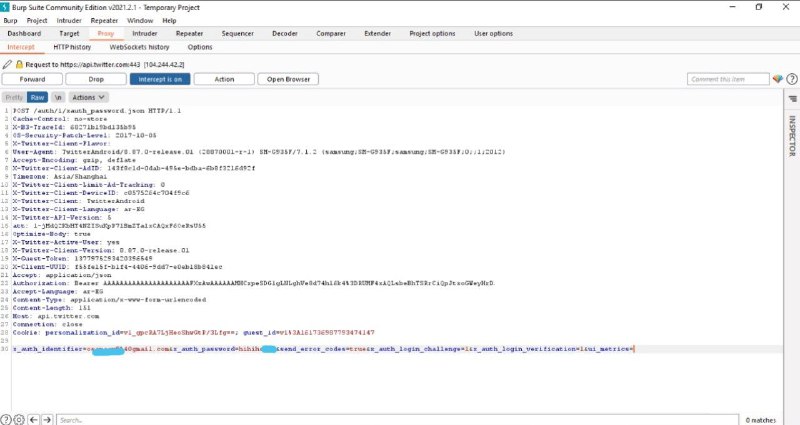Switch to the Repeater tab
This screenshot has height=425, width=800.
(189, 33)
